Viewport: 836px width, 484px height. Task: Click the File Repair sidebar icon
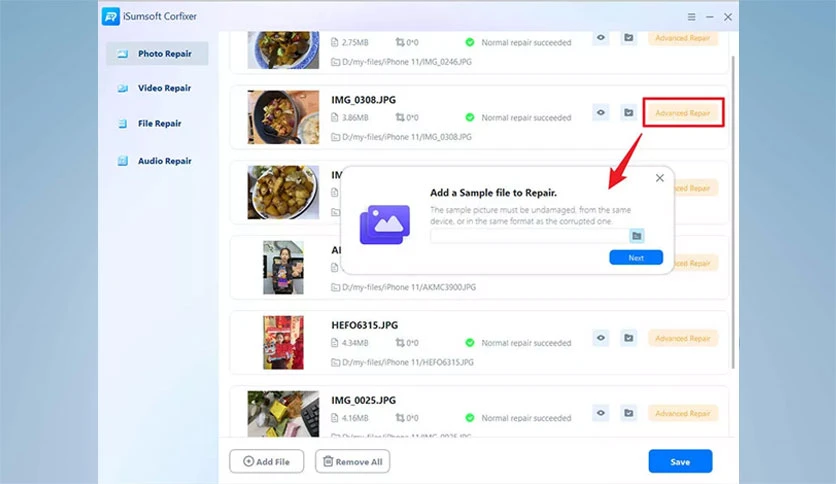[x=123, y=124]
